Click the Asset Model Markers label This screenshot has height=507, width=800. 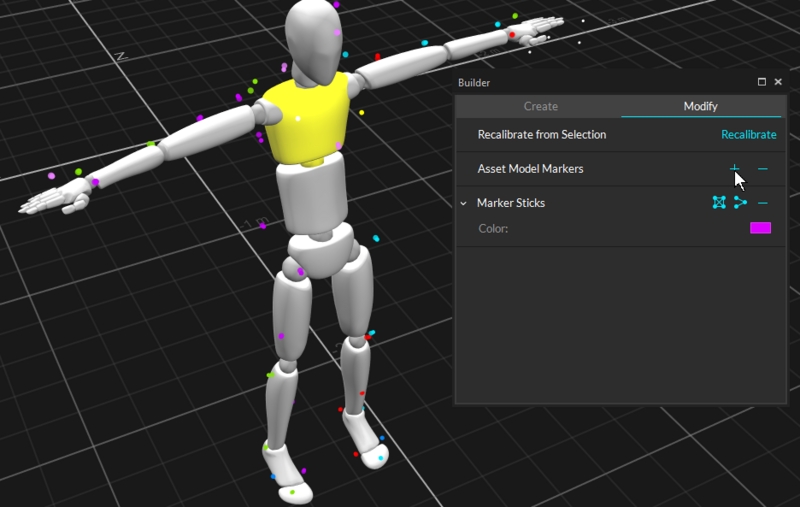pos(530,169)
